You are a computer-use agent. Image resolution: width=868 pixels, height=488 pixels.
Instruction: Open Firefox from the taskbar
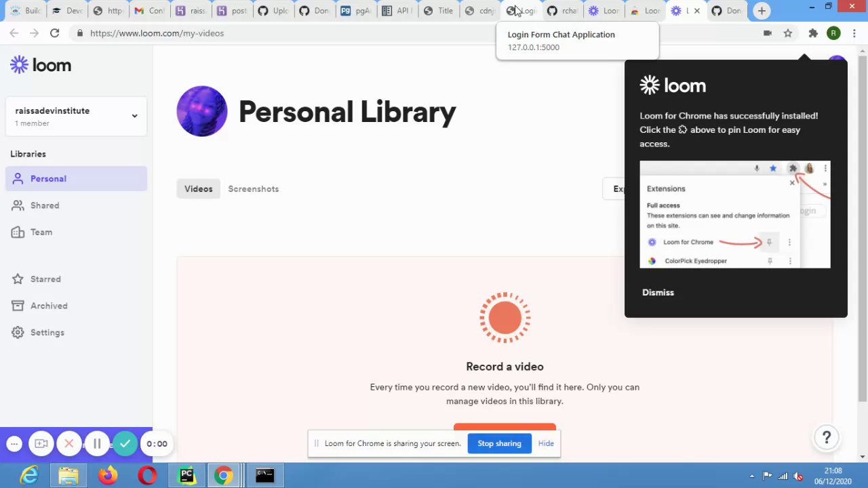(x=107, y=475)
